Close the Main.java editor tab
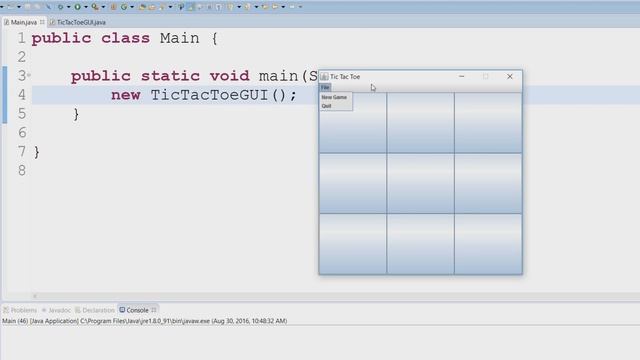Screen dimensions: 640x360 [42, 22]
